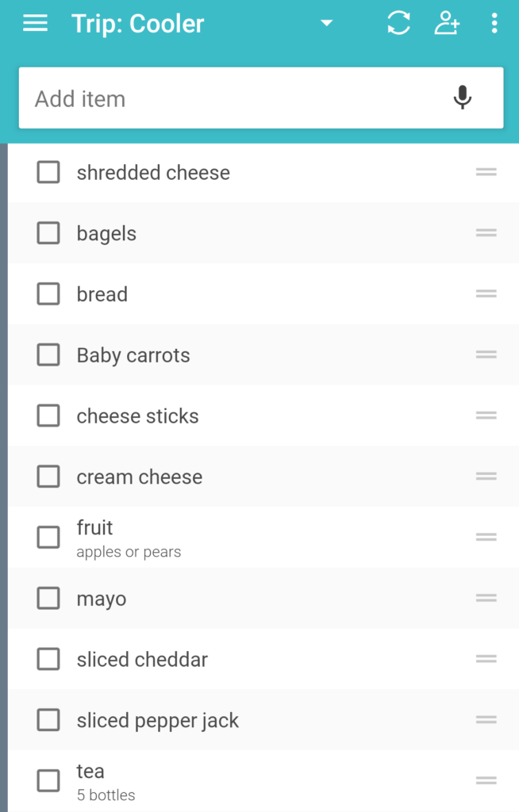519x812 pixels.
Task: Select the sliced pepper jack entry
Action: point(263,720)
